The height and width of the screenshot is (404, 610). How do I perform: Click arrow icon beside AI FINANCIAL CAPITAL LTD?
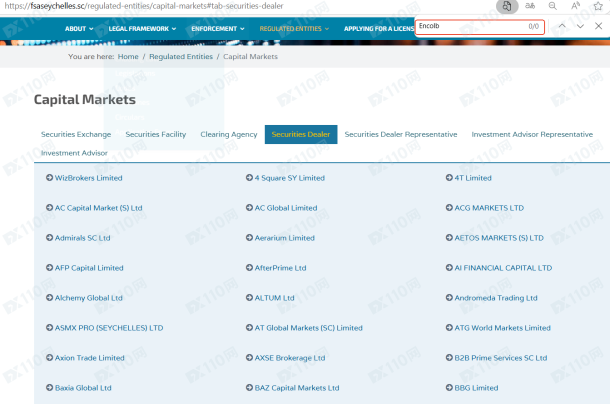pos(449,267)
